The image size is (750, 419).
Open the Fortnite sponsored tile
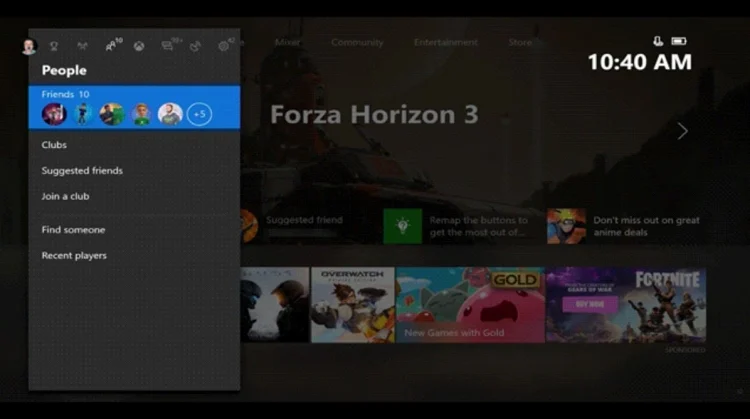tap(626, 305)
